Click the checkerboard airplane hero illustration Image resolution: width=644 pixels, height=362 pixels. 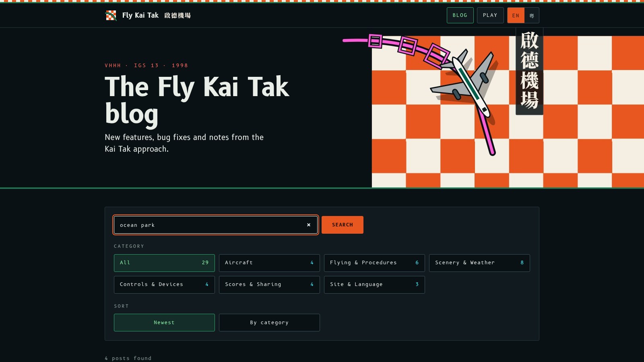(x=493, y=108)
